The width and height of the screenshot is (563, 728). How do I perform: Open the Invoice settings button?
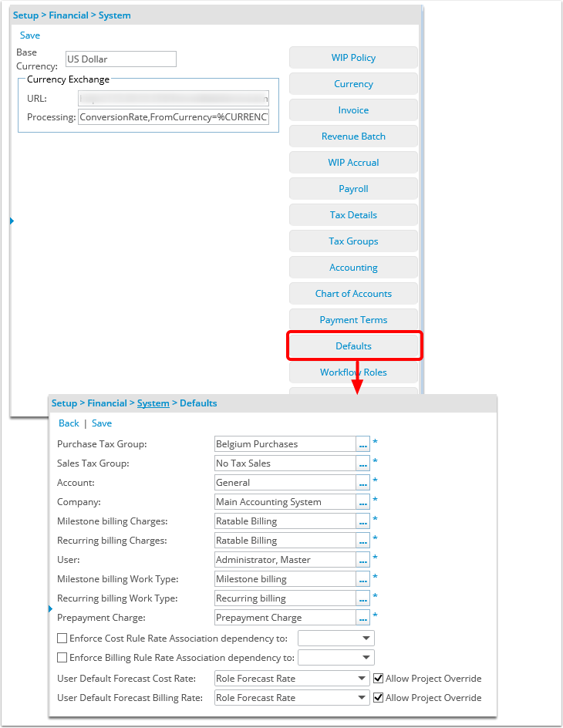[x=353, y=110]
